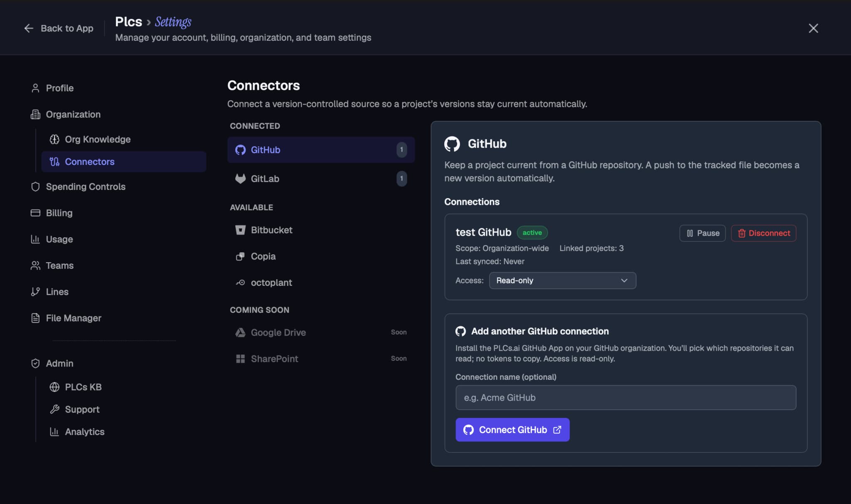Image resolution: width=851 pixels, height=504 pixels.
Task: Click the 'test GitHub' connection name
Action: pos(483,232)
